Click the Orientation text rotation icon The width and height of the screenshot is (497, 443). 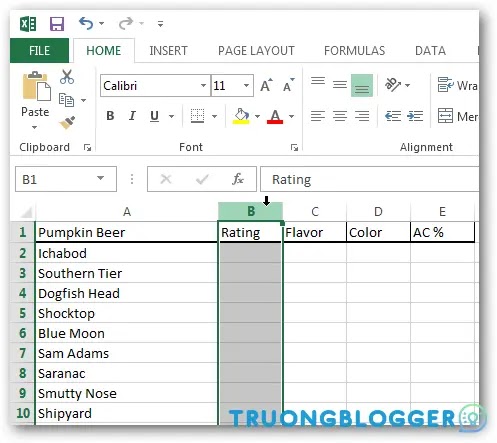tap(393, 85)
